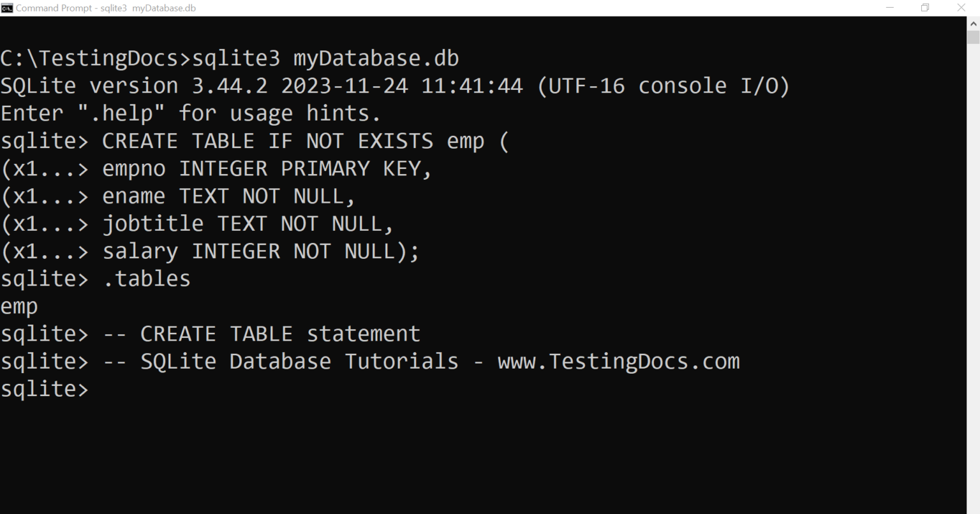Minimize the Command Prompt window
Screen dimensions: 980x514
tap(890, 8)
